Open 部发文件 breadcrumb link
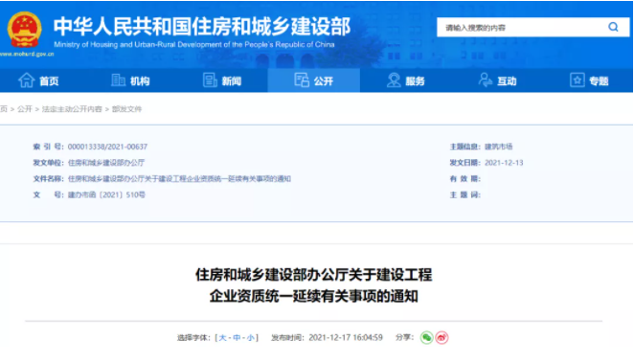The height and width of the screenshot is (364, 634). pos(126,109)
